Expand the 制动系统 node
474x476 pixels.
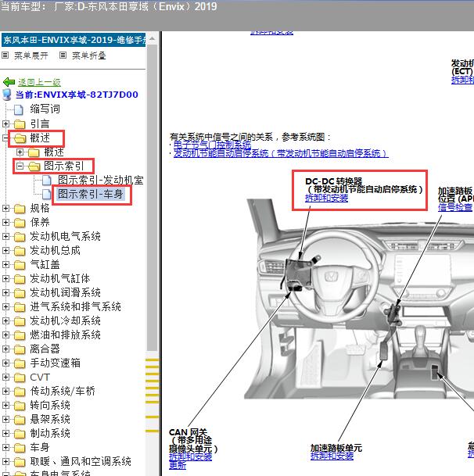click(5, 434)
